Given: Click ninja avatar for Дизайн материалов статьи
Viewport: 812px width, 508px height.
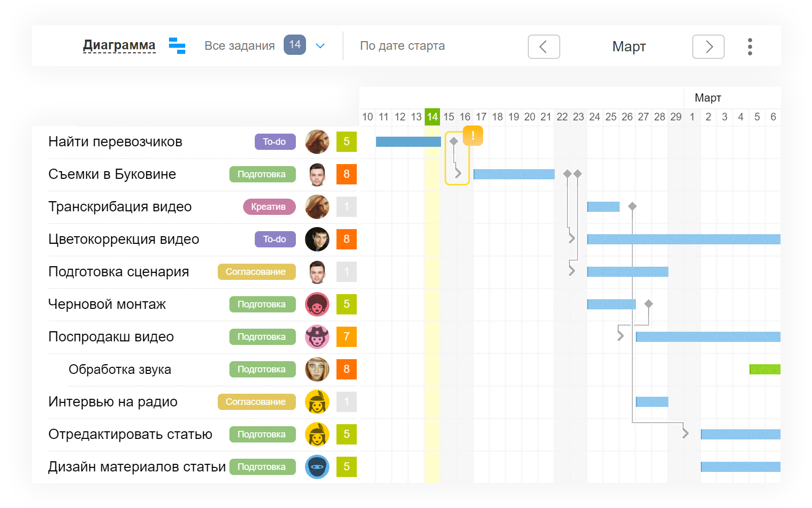Looking at the screenshot, I should [317, 467].
